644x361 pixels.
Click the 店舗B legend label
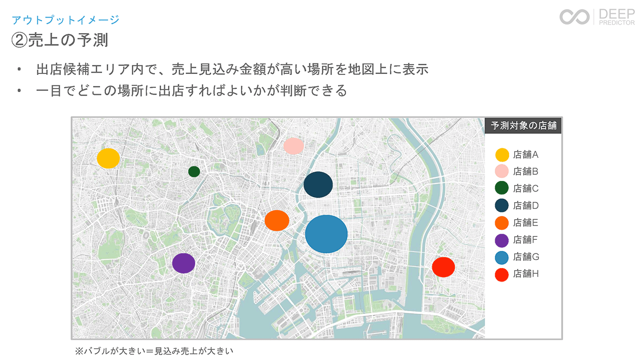click(x=526, y=172)
